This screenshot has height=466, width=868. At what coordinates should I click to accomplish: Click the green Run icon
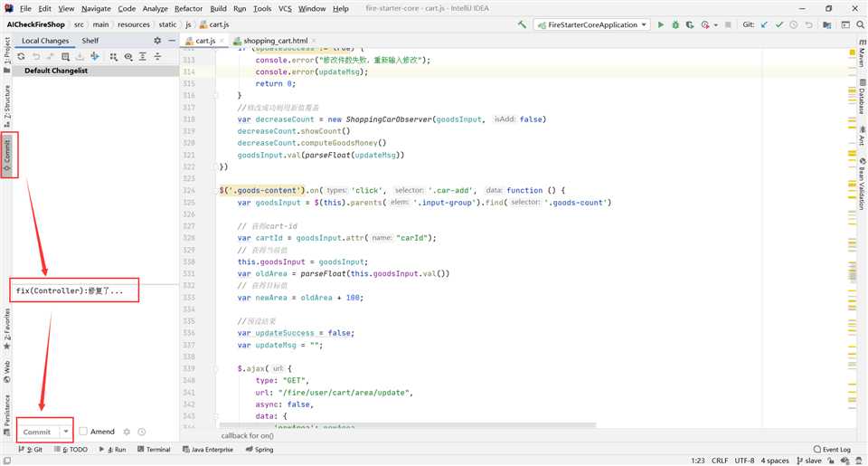click(660, 24)
